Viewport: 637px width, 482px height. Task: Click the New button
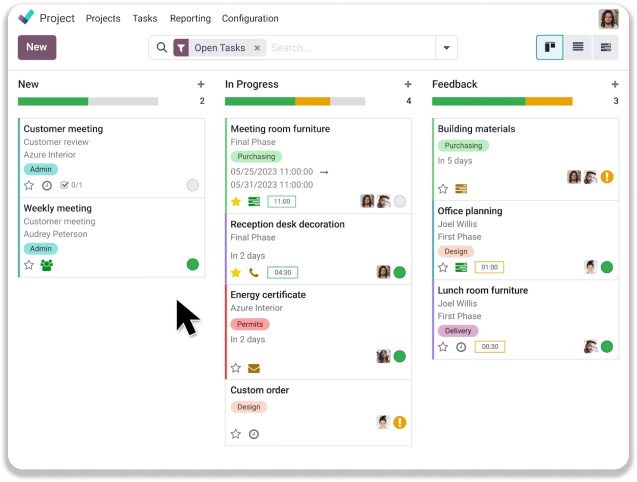click(37, 47)
